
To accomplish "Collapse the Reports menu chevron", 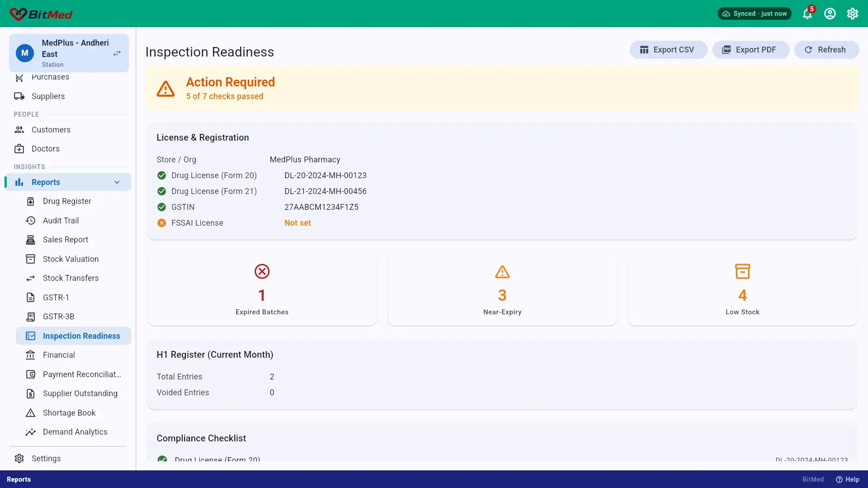I will [117, 182].
